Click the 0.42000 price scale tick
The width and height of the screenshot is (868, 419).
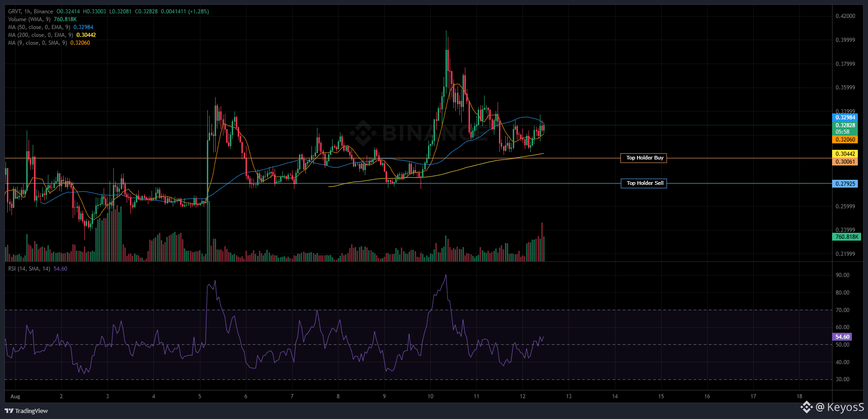pyautogui.click(x=845, y=16)
